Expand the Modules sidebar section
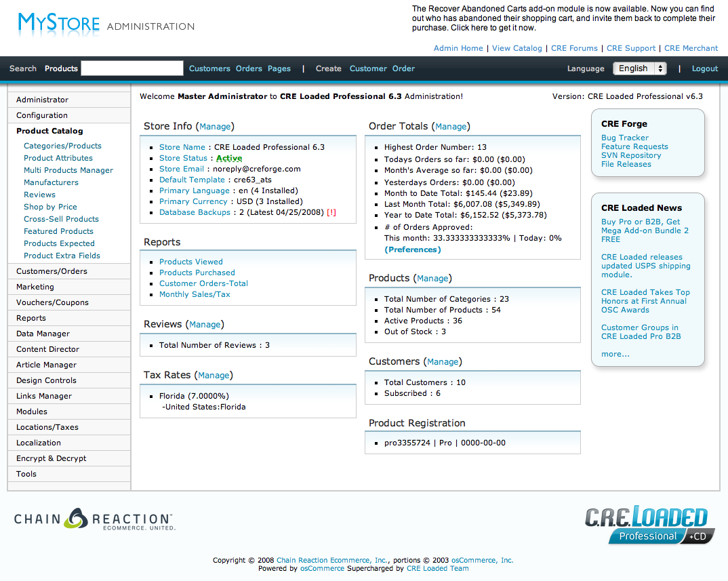 pyautogui.click(x=69, y=412)
